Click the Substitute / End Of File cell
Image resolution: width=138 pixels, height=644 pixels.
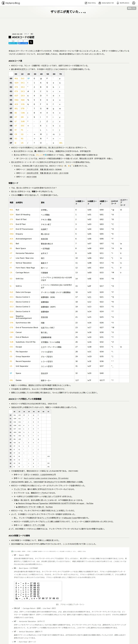tap(27, 342)
